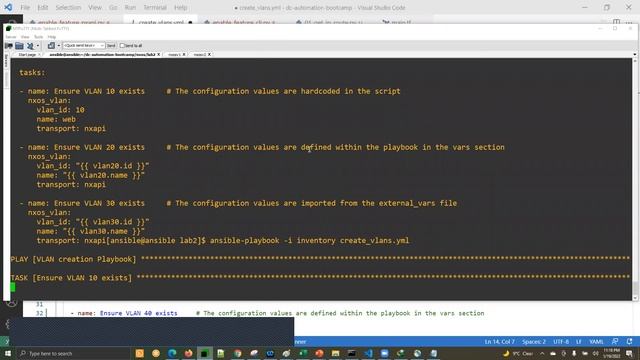Open the Windows notification center

tap(629, 353)
